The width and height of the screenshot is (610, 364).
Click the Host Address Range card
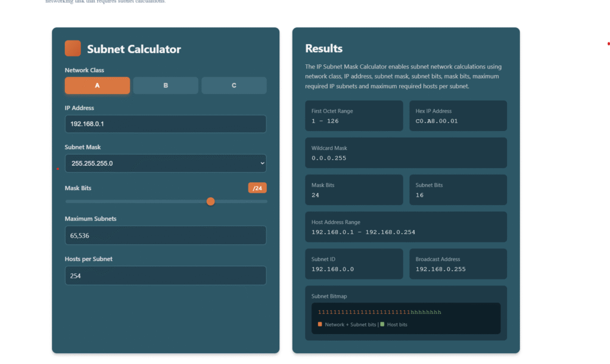[406, 227]
